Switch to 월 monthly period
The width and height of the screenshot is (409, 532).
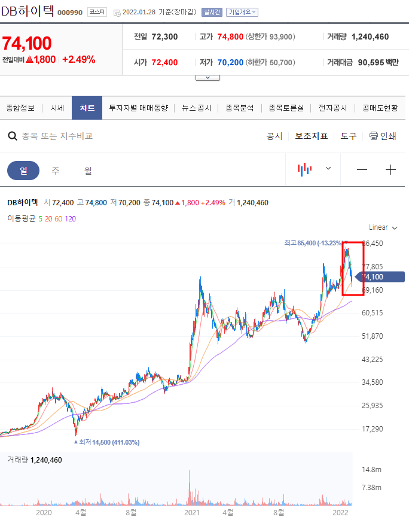coord(88,171)
